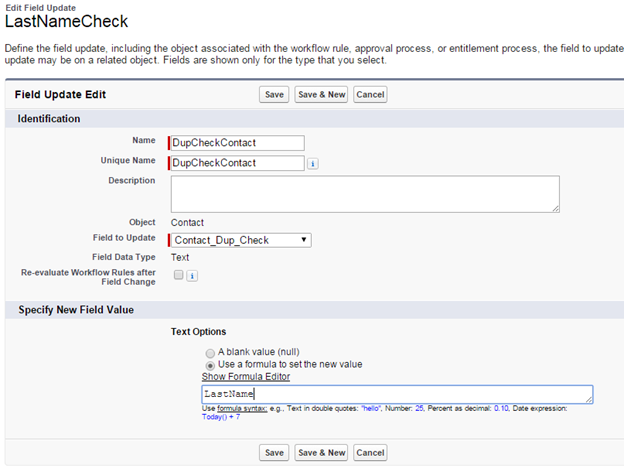Select the 'A blank value (null)' option
This screenshot has height=475, width=624.
click(210, 353)
